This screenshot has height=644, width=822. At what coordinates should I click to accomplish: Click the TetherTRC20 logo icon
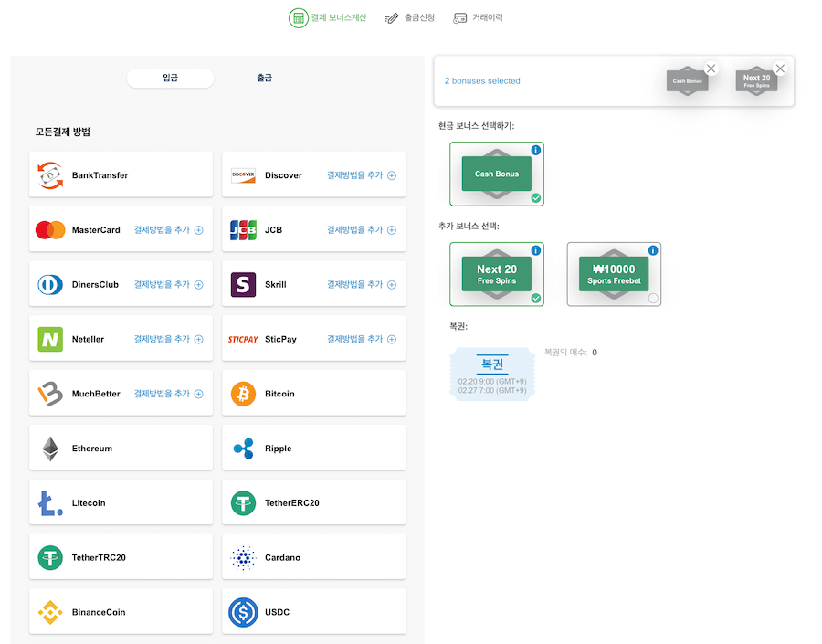pyautogui.click(x=50, y=557)
